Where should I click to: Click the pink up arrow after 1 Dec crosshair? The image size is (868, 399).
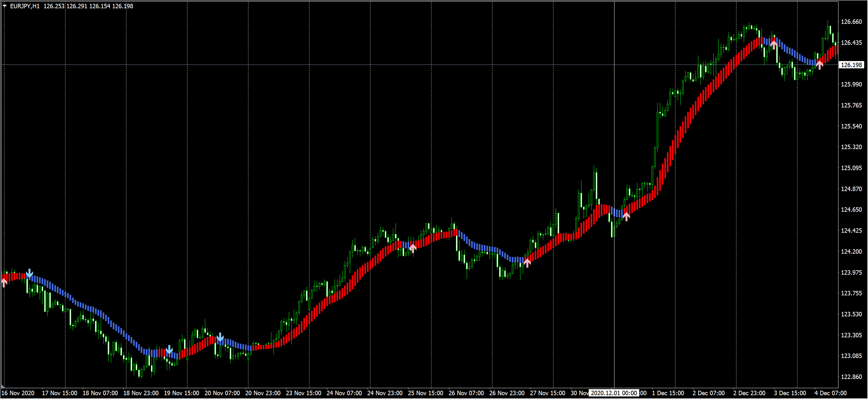point(626,216)
